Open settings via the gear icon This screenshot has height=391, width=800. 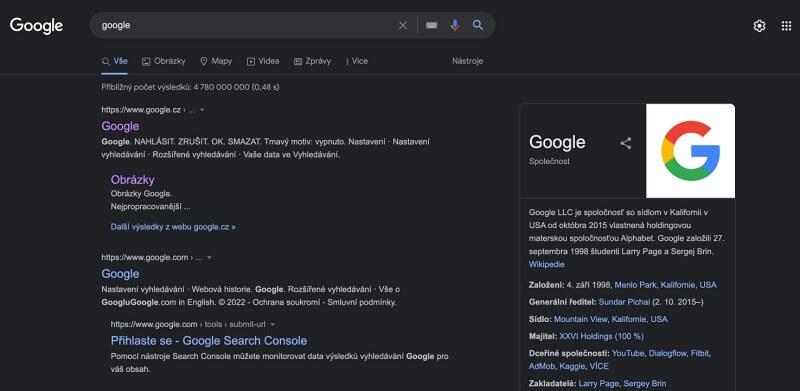pyautogui.click(x=759, y=26)
